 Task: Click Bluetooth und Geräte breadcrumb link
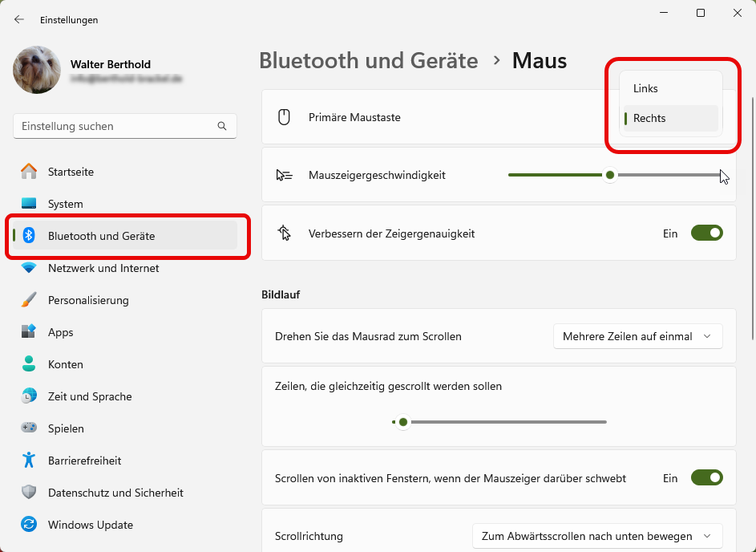pyautogui.click(x=368, y=60)
